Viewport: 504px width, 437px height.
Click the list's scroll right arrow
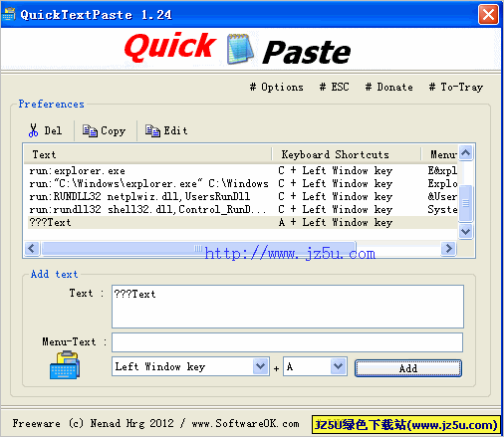(448, 248)
